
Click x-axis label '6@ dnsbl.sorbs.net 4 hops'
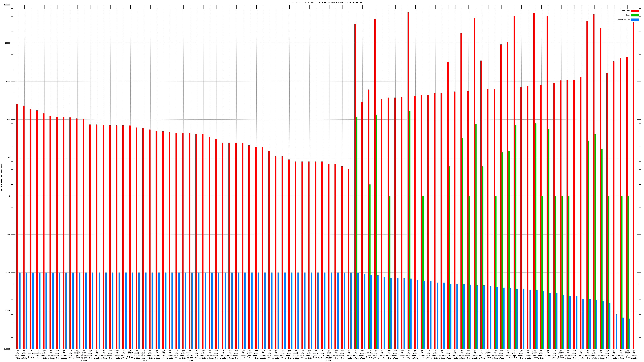tap(77, 354)
